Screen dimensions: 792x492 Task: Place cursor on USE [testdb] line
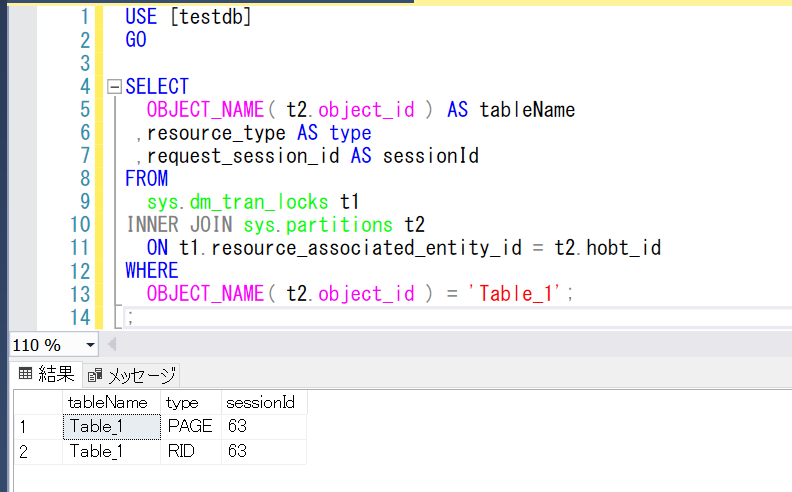click(x=188, y=17)
